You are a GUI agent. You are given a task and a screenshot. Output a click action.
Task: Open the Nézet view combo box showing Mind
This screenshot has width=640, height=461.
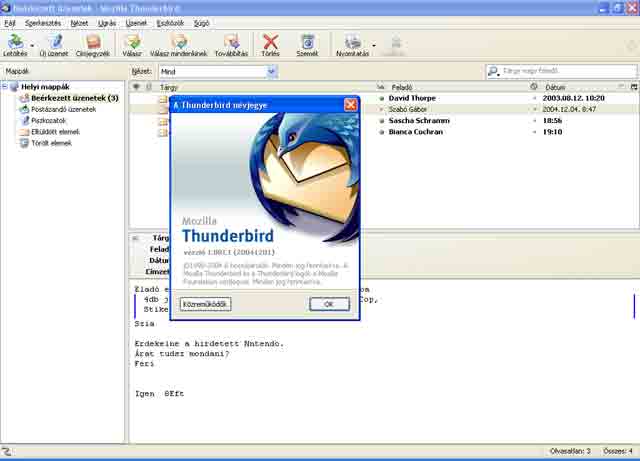point(218,72)
